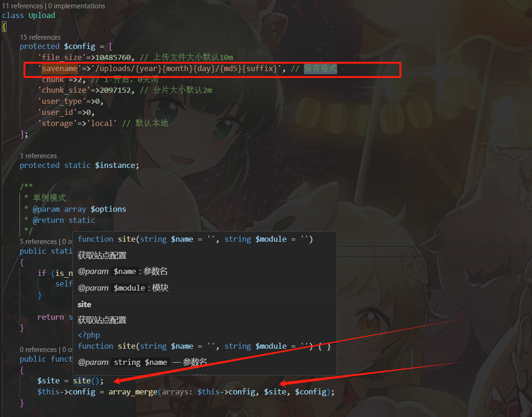Open the 5 references CodeLens above public static
Image resolution: width=532 pixels, height=417 pixels.
(38, 242)
